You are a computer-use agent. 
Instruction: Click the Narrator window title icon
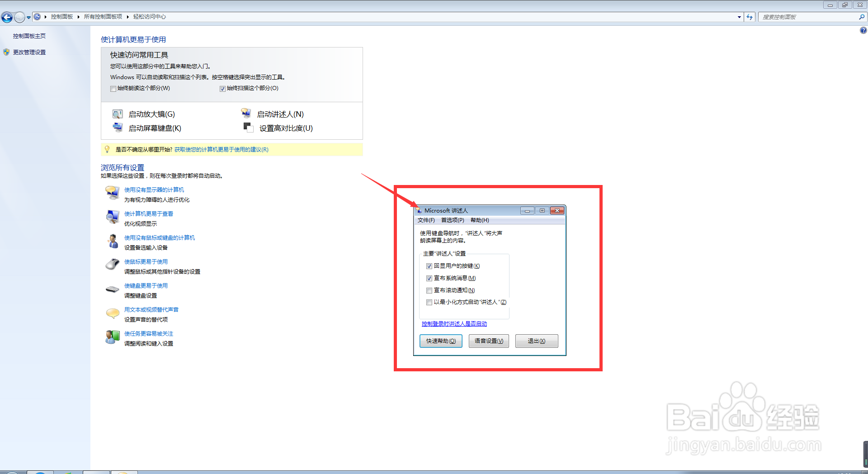click(419, 210)
